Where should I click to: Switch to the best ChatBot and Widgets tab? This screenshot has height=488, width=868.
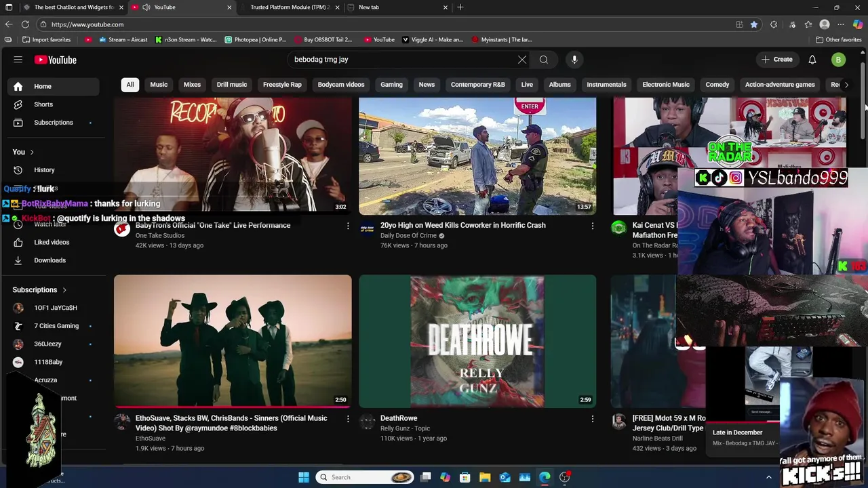click(73, 7)
